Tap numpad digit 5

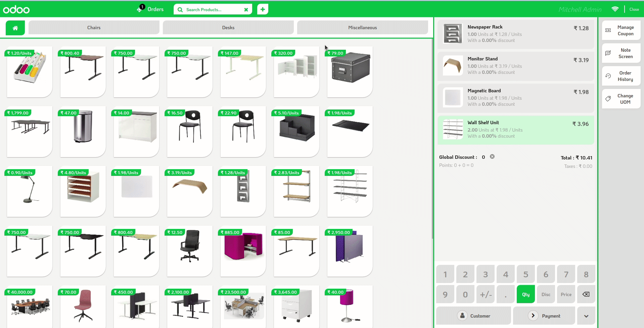click(526, 274)
